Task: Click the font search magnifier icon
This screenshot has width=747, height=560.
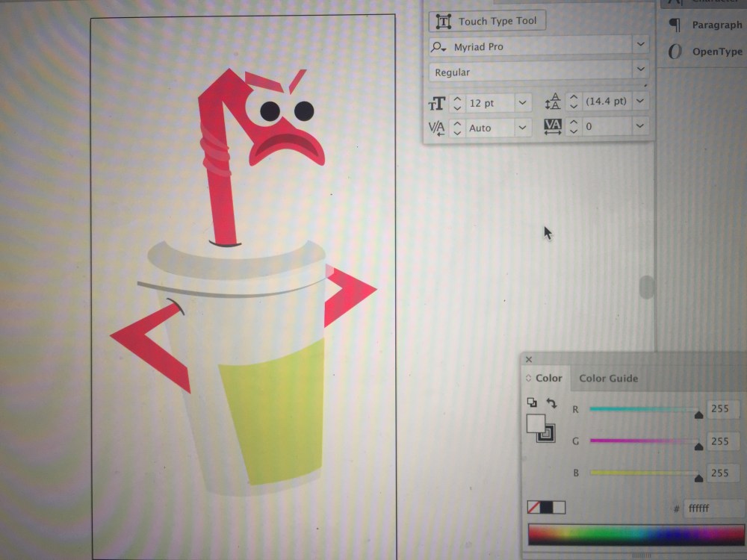Action: tap(439, 46)
